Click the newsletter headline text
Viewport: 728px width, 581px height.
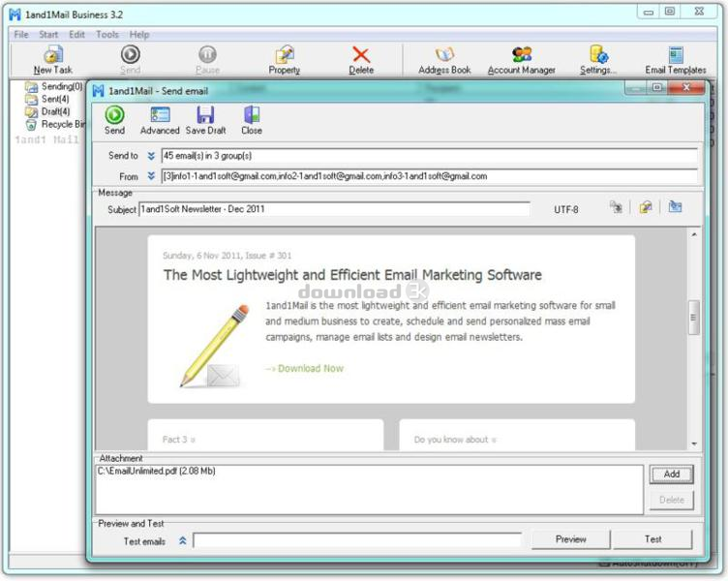pos(352,275)
